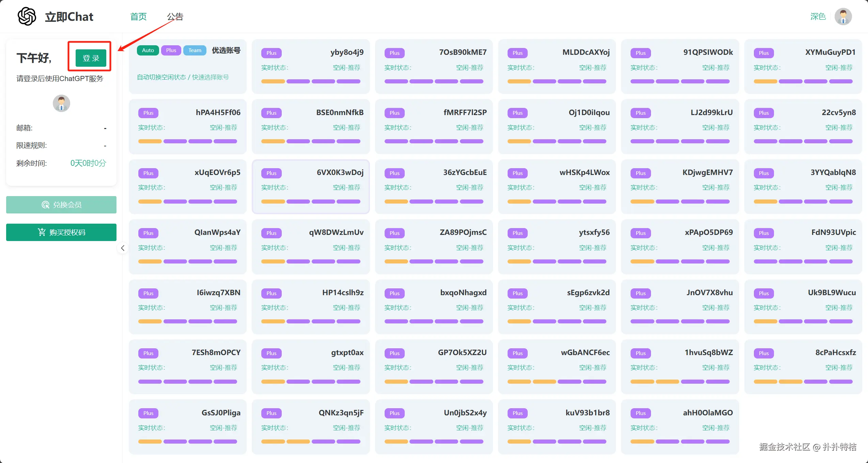Click the green 登录 button
Viewport: 868px width, 463px height.
coord(91,58)
